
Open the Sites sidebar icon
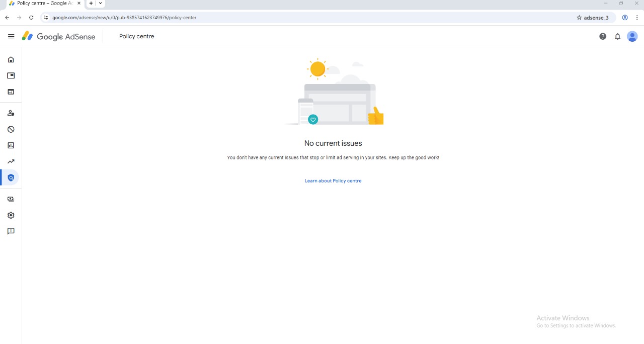(11, 92)
